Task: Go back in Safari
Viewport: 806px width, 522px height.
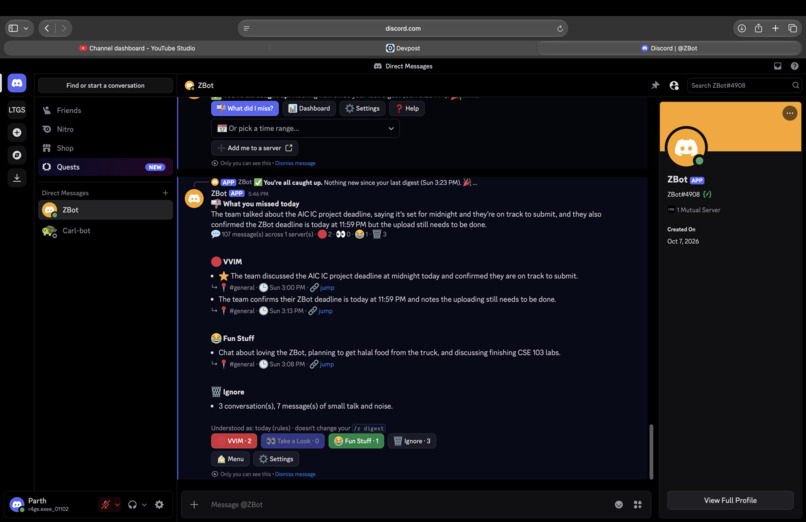Action: [47, 28]
